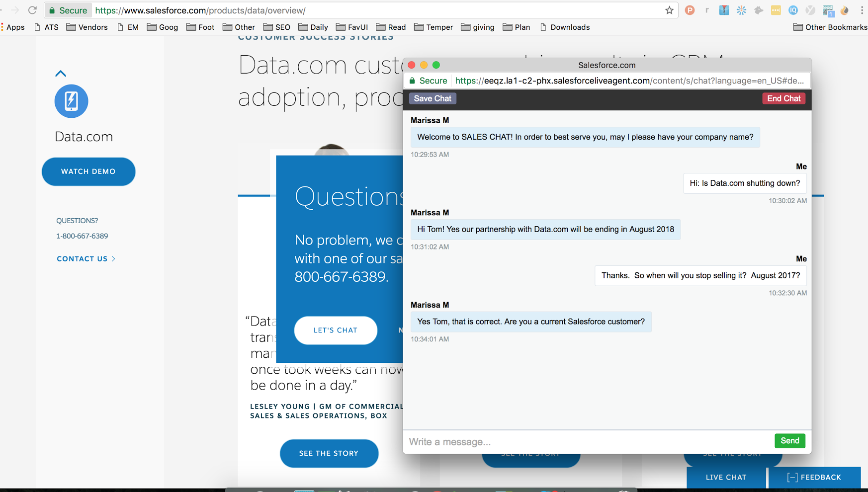Image resolution: width=868 pixels, height=492 pixels.
Task: Click the CONTACT US link
Action: tap(86, 259)
